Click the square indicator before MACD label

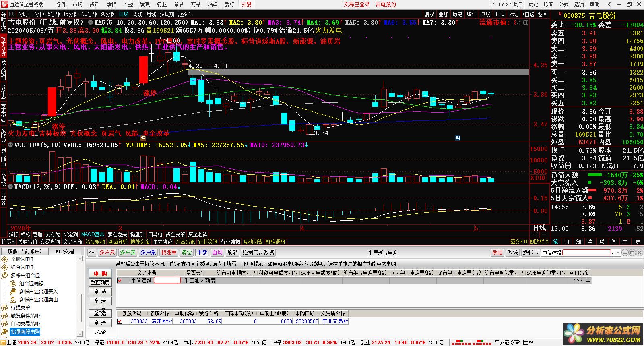coord(11,187)
